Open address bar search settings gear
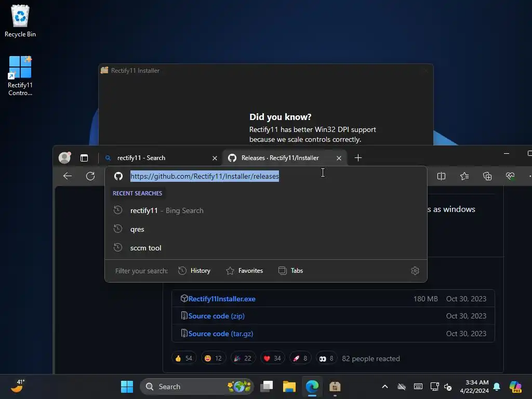 pyautogui.click(x=415, y=270)
